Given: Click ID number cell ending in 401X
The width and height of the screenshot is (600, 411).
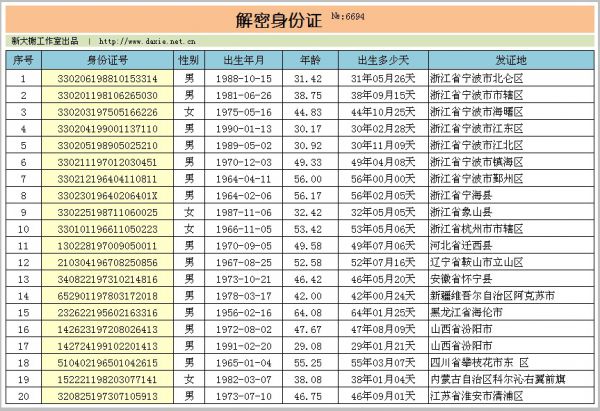Looking at the screenshot, I should [x=108, y=196].
